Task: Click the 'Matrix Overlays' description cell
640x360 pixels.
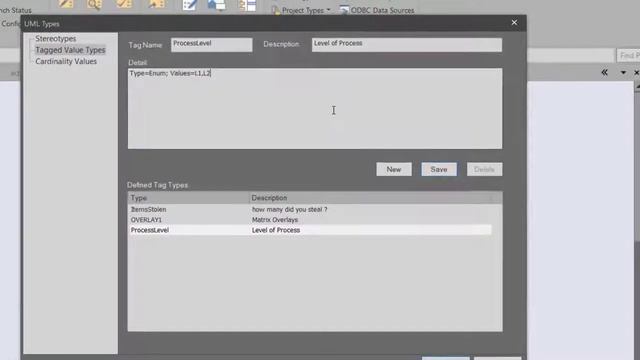Action: click(275, 220)
